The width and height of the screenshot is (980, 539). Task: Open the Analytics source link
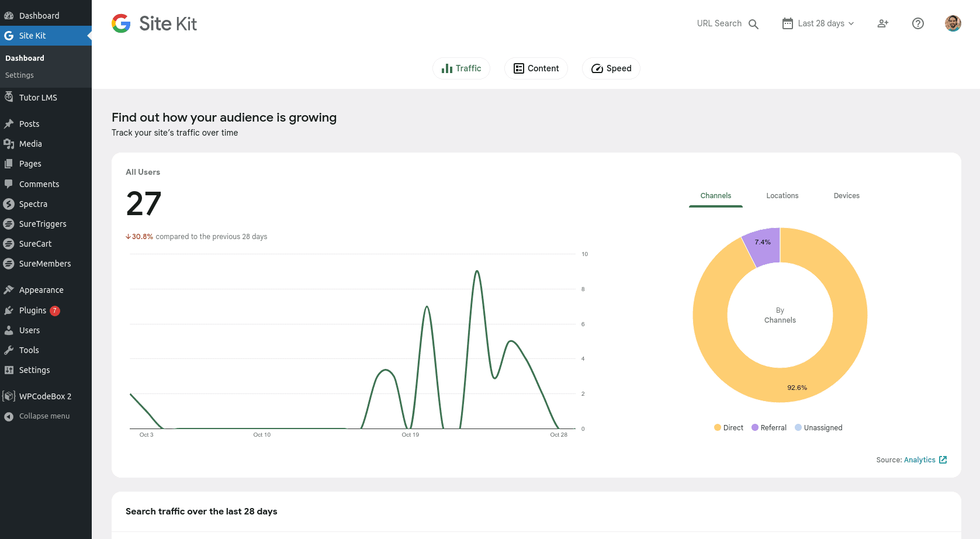pos(919,459)
